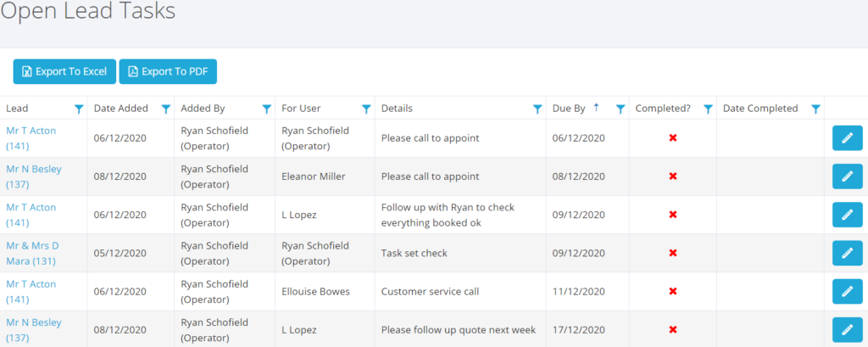Click red X on Please call to appoint row
868x347 pixels.
[x=673, y=138]
